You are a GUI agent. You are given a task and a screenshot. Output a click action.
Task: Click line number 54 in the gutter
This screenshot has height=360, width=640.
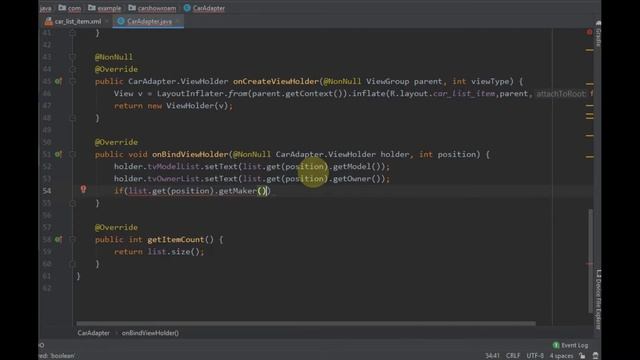(x=47, y=191)
